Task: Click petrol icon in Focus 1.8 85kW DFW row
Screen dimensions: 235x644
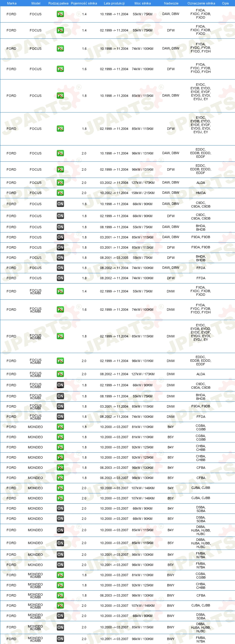Action: pos(60,129)
